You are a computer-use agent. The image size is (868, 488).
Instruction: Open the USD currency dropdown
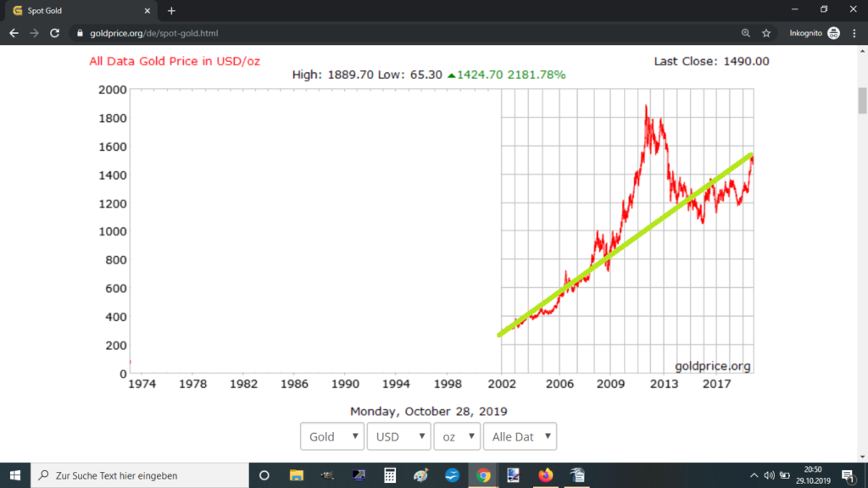point(398,436)
